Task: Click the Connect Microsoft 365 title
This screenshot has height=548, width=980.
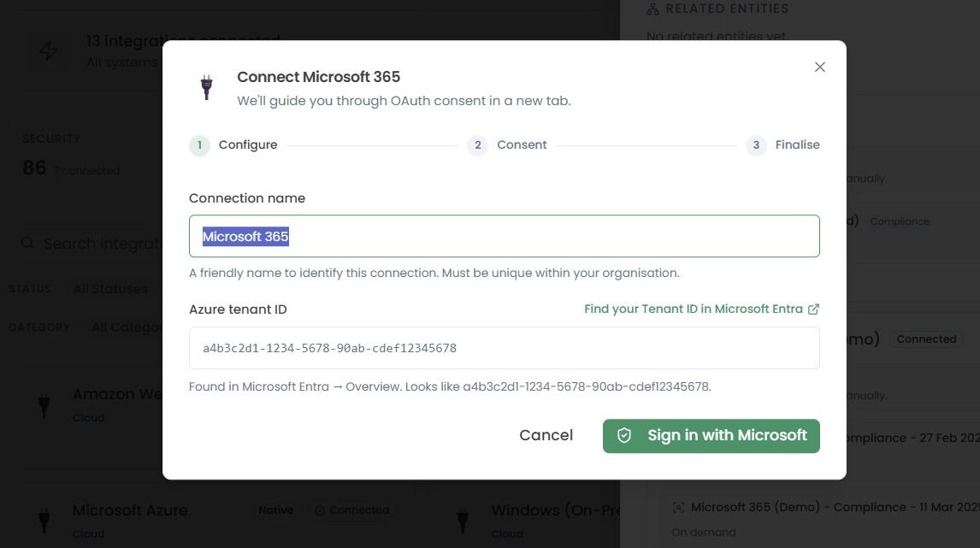Action: (318, 77)
